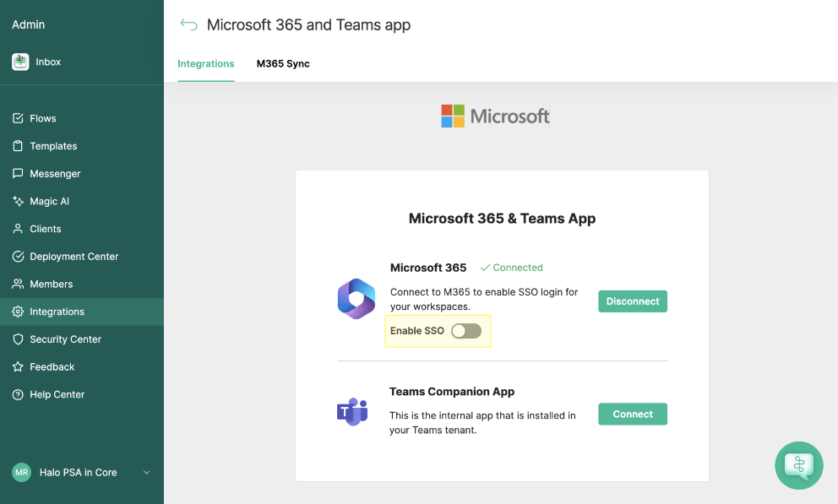The width and height of the screenshot is (838, 504).
Task: Click the Connected status text
Action: (x=517, y=268)
